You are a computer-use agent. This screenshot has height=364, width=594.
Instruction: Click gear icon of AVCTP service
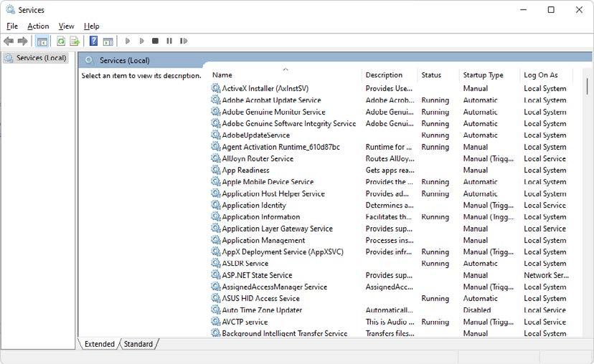click(x=216, y=322)
